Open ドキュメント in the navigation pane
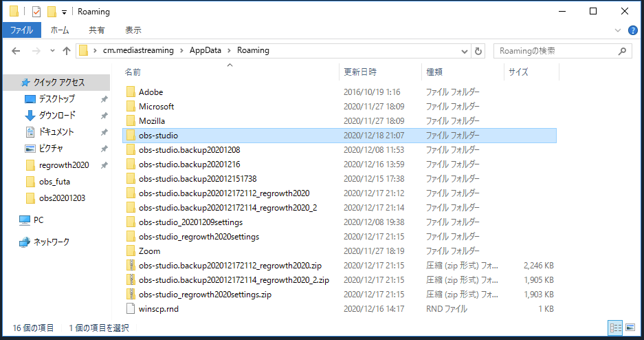644x340 pixels. (x=56, y=131)
